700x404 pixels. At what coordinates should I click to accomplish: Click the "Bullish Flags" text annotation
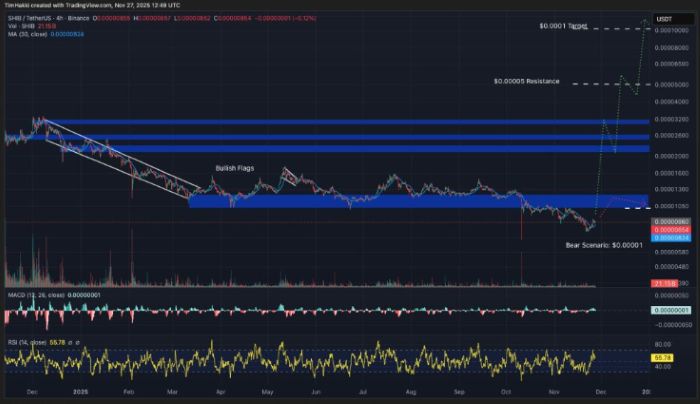(239, 168)
